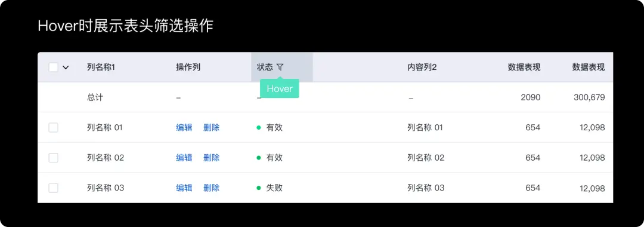
Task: Open 编辑 for row 列名称 02
Action: point(184,158)
